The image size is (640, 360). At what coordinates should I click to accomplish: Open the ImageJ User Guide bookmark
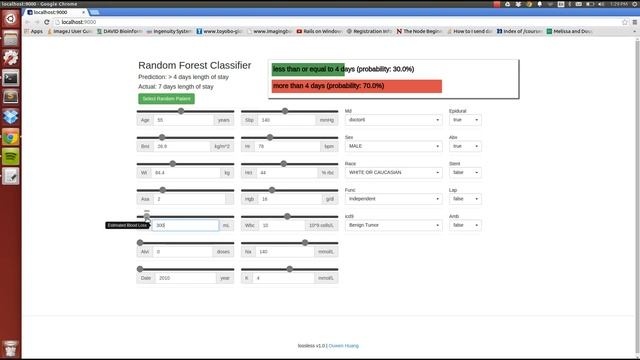[70, 31]
